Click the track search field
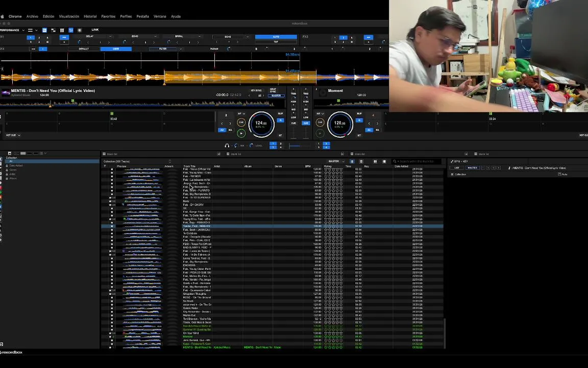 (x=417, y=162)
